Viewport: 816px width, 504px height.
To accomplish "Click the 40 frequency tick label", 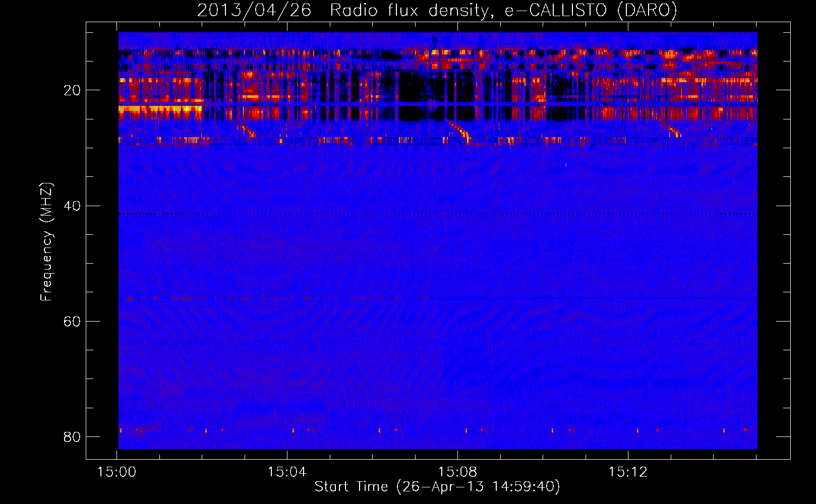I will tap(72, 206).
